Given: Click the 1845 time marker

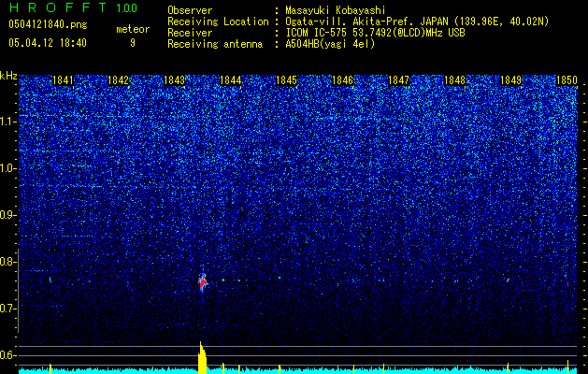Looking at the screenshot, I should [286, 80].
